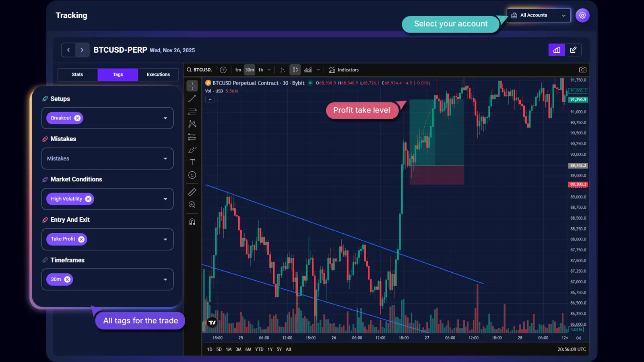Open the Executions tab

(158, 74)
